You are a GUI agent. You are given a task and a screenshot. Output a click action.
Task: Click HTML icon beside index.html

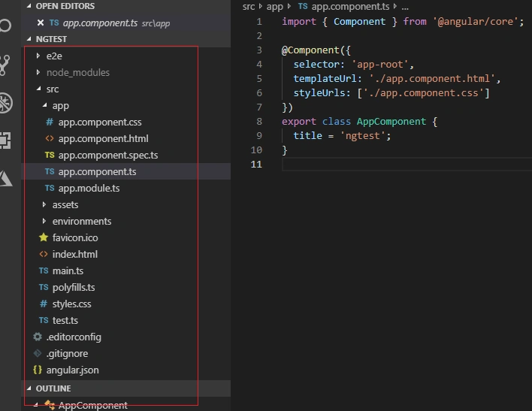coord(44,254)
